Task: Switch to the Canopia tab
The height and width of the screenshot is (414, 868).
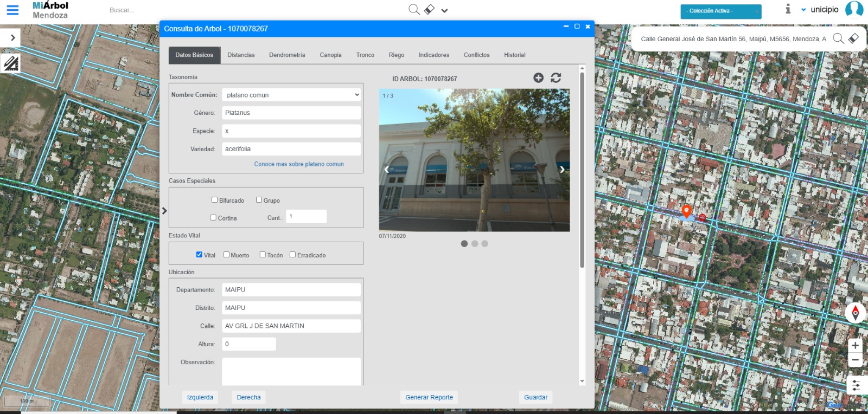Action: 330,55
